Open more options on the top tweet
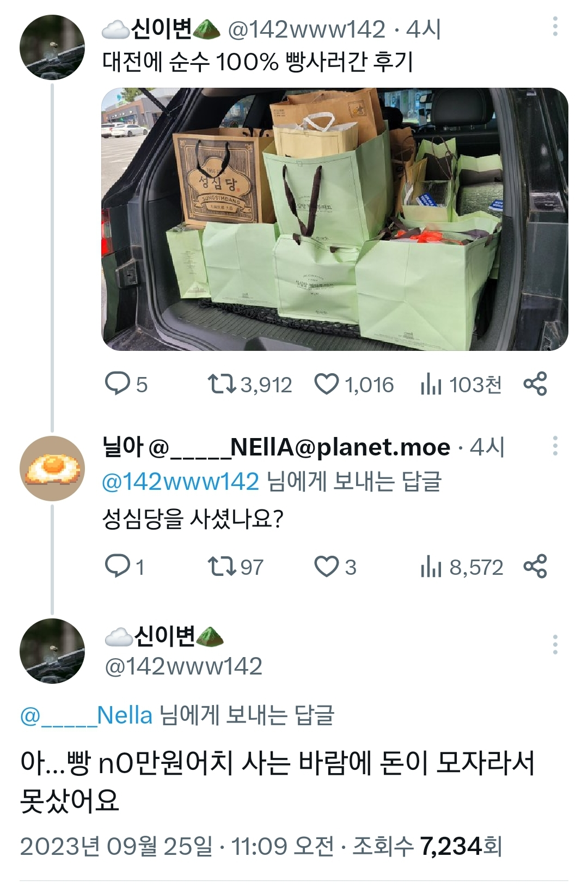This screenshot has height=887, width=588. tap(555, 27)
